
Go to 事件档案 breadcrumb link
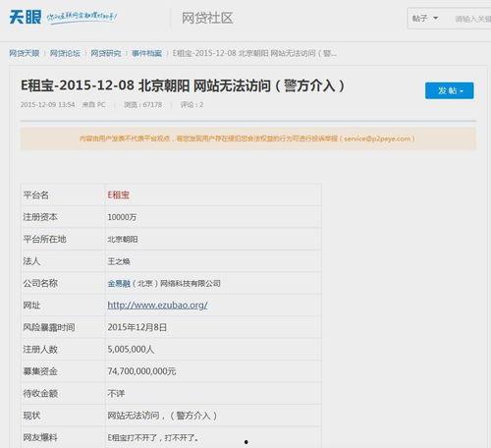(x=147, y=53)
